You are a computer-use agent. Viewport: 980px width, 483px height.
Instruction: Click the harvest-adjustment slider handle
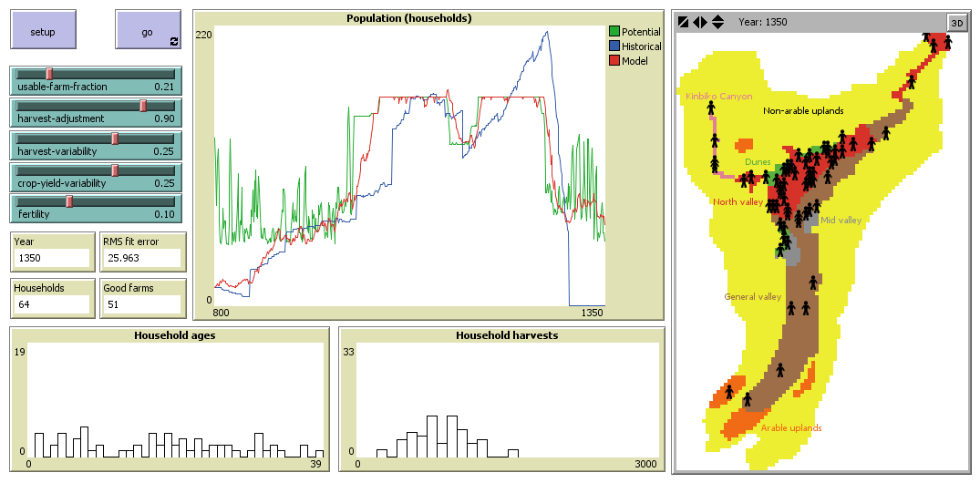[x=143, y=107]
